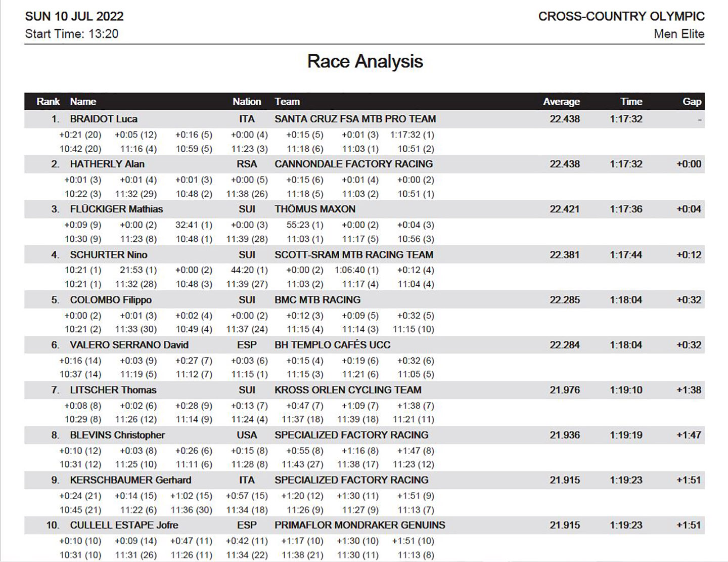The image size is (728, 562).
Task: Select team PRIMAFLOR MONDRAKER GENUINS
Action: coord(359,525)
